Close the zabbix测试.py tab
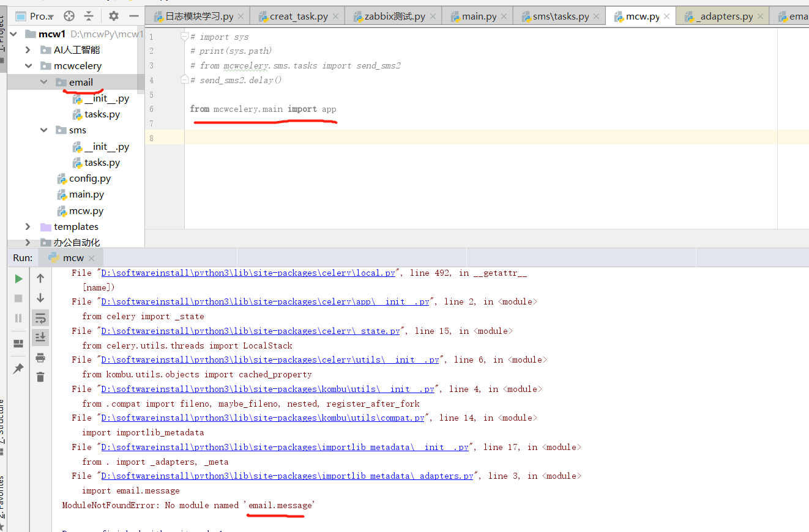 pyautogui.click(x=433, y=17)
